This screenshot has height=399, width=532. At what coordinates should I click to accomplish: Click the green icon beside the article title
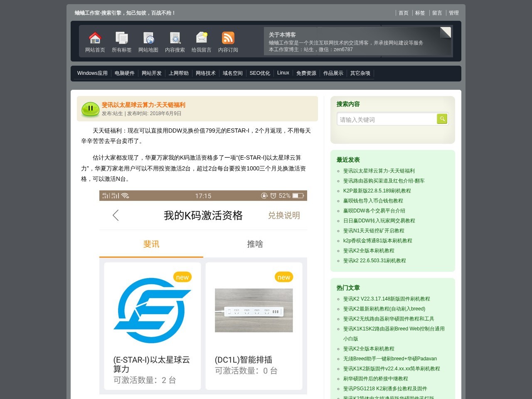coord(90,109)
